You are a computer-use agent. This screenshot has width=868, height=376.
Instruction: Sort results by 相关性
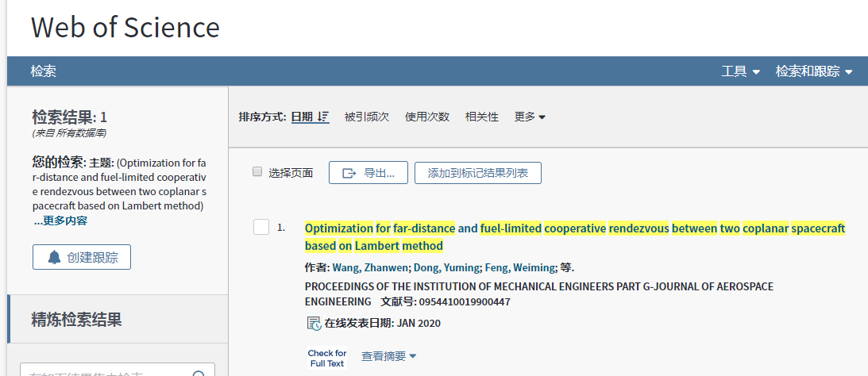coord(482,117)
